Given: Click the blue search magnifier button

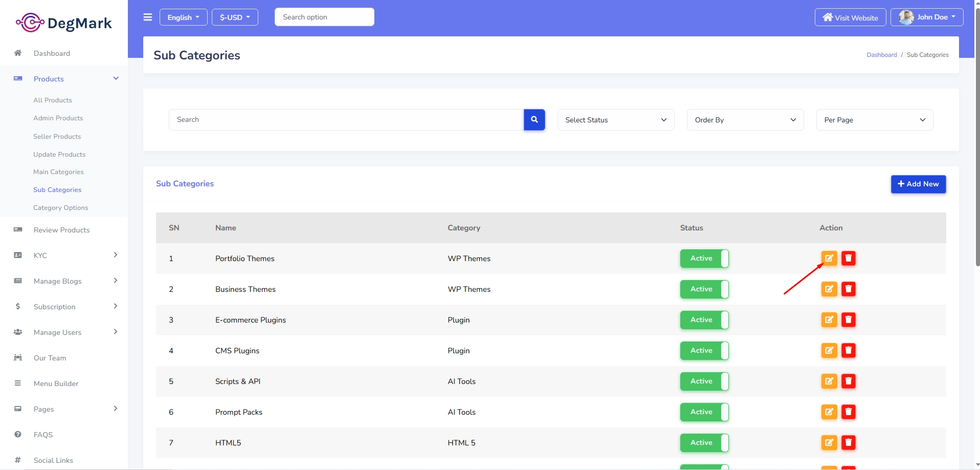Looking at the screenshot, I should click(534, 119).
